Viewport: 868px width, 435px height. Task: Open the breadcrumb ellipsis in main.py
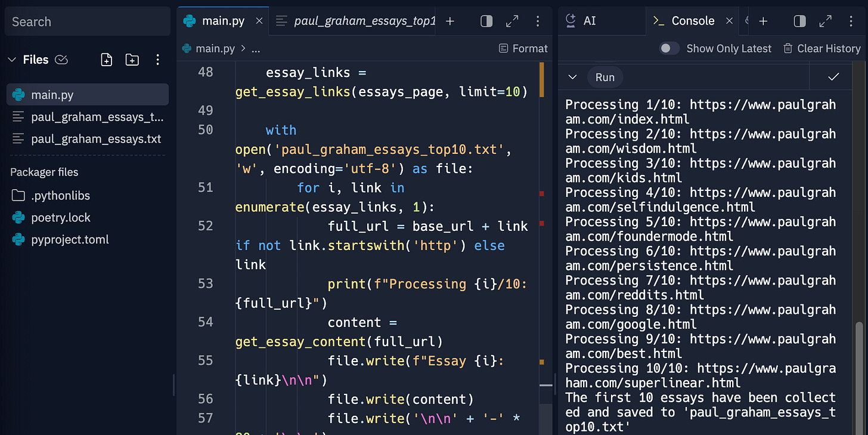[x=256, y=48]
